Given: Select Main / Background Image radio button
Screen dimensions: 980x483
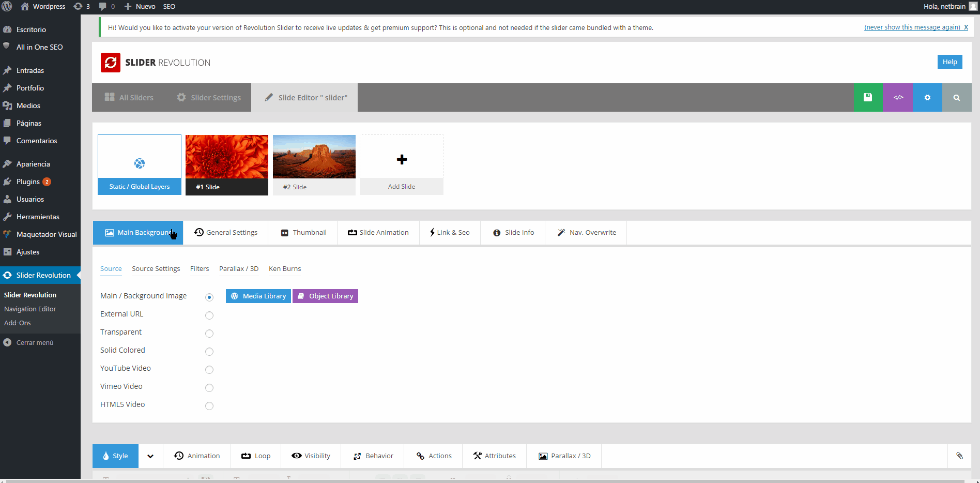Looking at the screenshot, I should [209, 297].
